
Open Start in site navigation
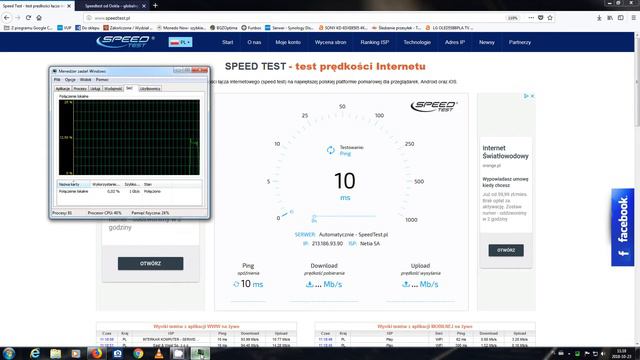pyautogui.click(x=228, y=42)
